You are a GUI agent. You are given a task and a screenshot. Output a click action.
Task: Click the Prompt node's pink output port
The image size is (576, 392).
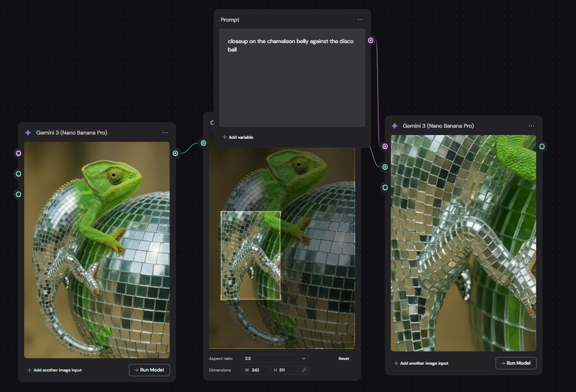[371, 40]
